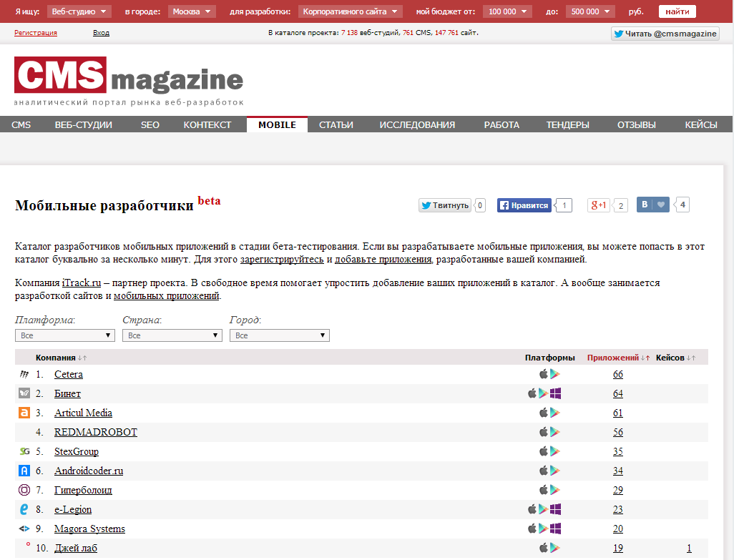Click the VK like button

(654, 205)
